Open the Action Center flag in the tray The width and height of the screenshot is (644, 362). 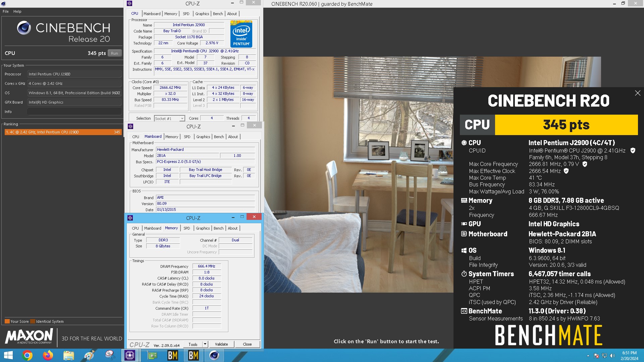596,356
